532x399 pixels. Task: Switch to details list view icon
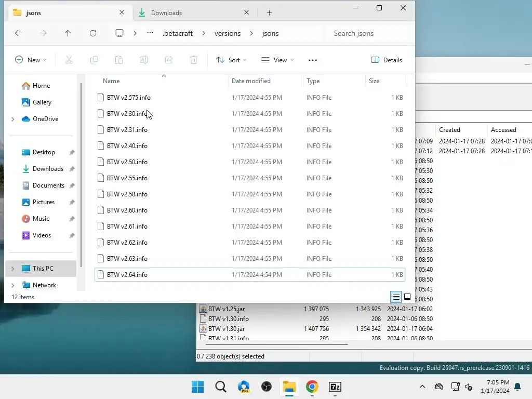[x=396, y=297]
